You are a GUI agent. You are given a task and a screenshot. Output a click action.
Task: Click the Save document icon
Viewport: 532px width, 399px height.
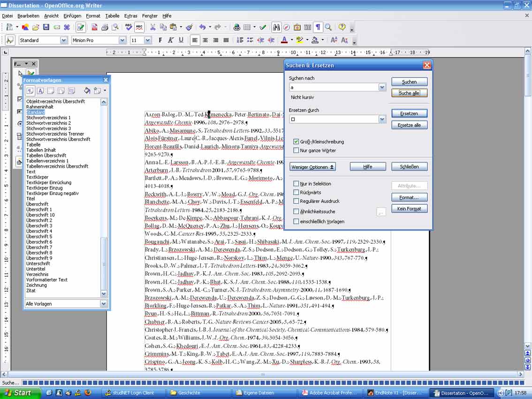click(x=46, y=27)
